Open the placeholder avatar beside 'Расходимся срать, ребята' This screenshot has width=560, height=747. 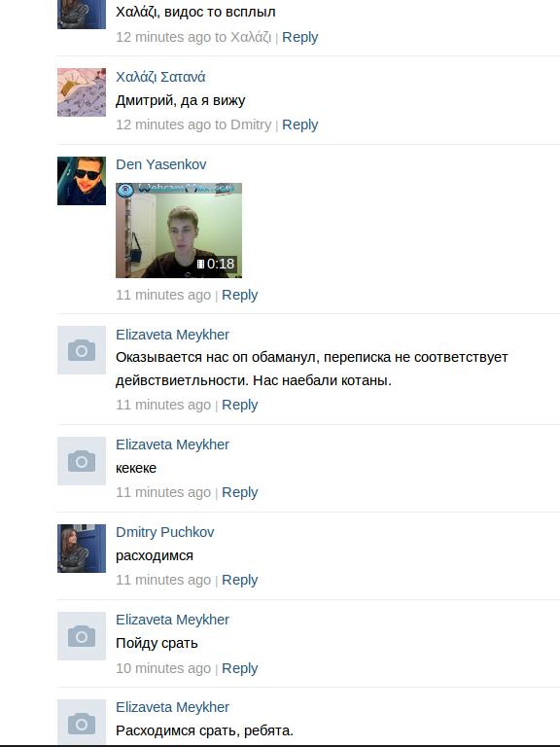coord(82,722)
